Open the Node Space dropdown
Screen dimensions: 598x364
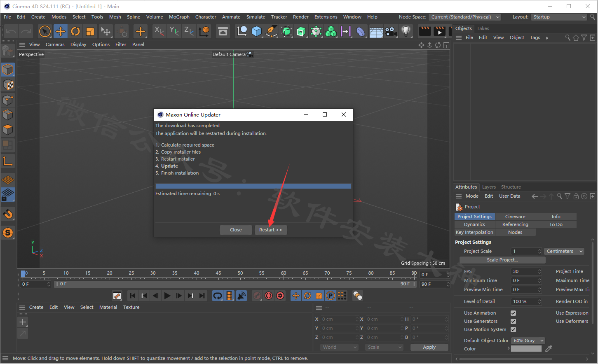[465, 17]
